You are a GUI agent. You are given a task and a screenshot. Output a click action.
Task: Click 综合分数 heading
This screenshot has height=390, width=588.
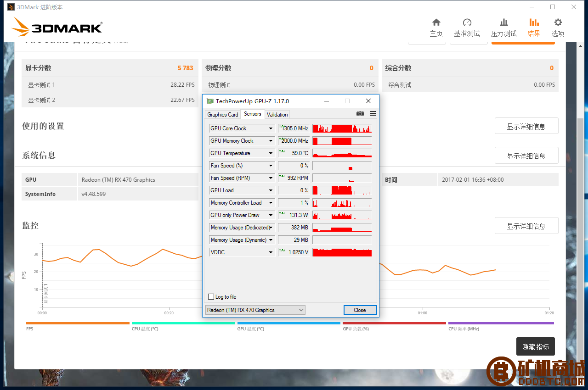click(x=398, y=68)
